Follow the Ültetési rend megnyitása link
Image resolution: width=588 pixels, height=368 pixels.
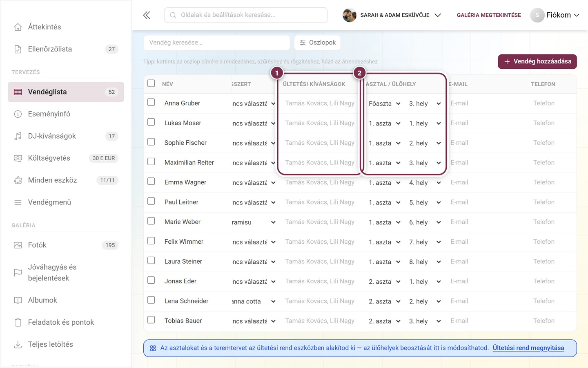[x=528, y=348]
